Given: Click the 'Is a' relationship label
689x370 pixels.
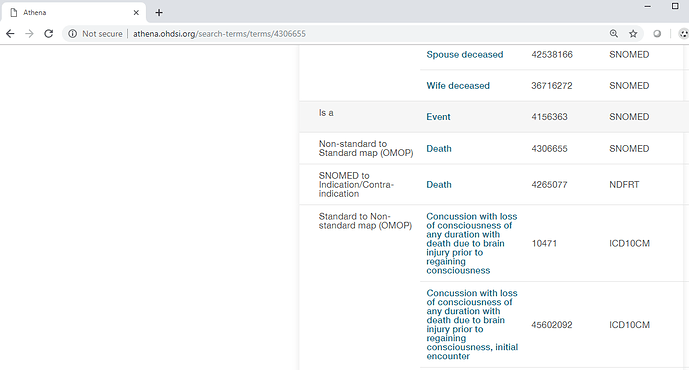Looking at the screenshot, I should pos(326,113).
